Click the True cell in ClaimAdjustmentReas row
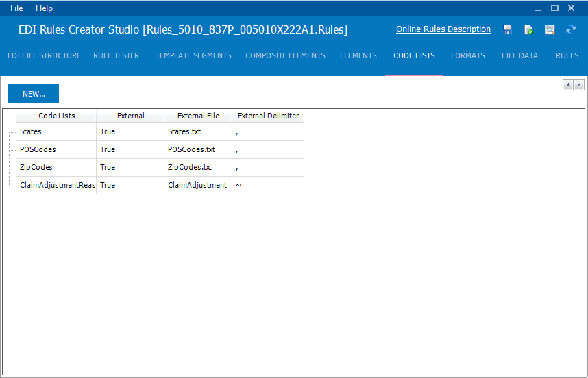This screenshot has width=588, height=378. tap(130, 185)
